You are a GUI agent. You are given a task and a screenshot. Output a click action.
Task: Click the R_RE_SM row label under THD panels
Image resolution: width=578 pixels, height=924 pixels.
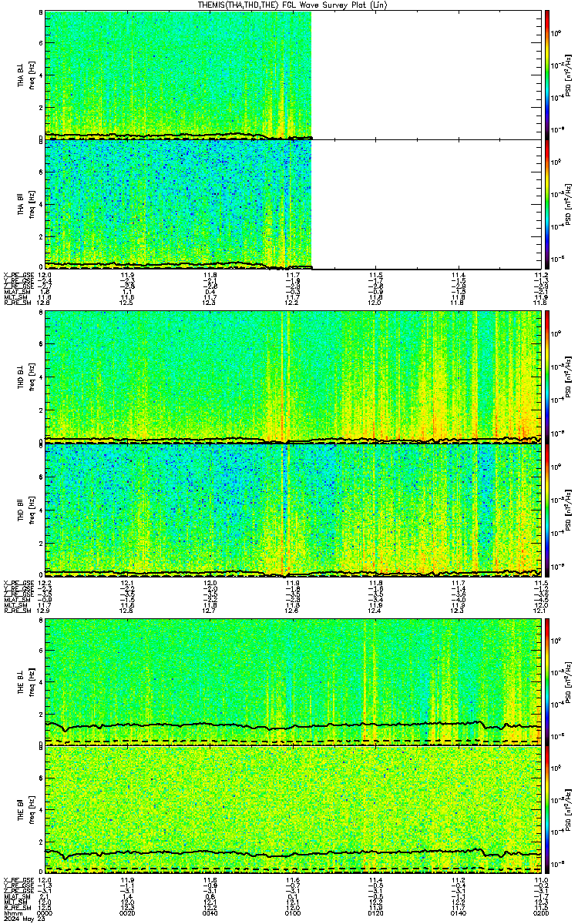pos(16,611)
